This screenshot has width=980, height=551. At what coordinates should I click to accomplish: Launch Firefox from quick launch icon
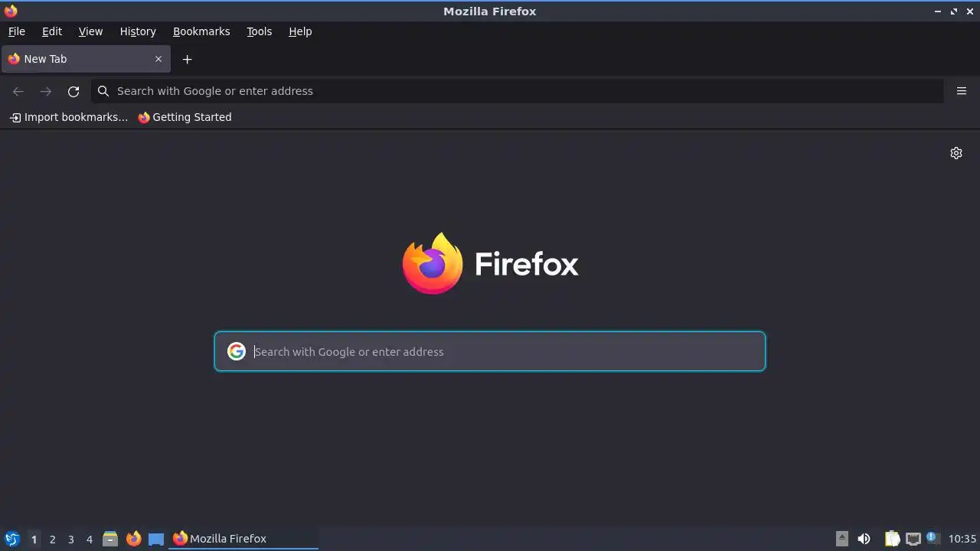pos(133,539)
